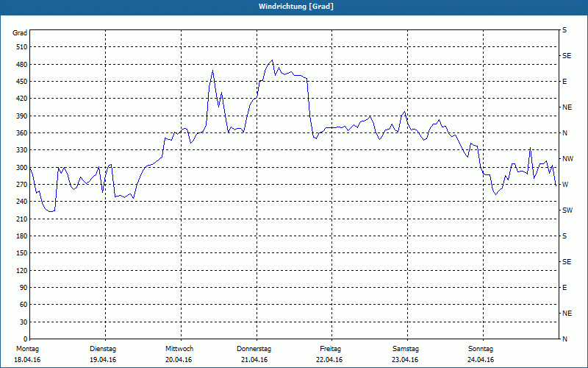
Task: Select the 120 y-axis value
Action: coord(21,270)
